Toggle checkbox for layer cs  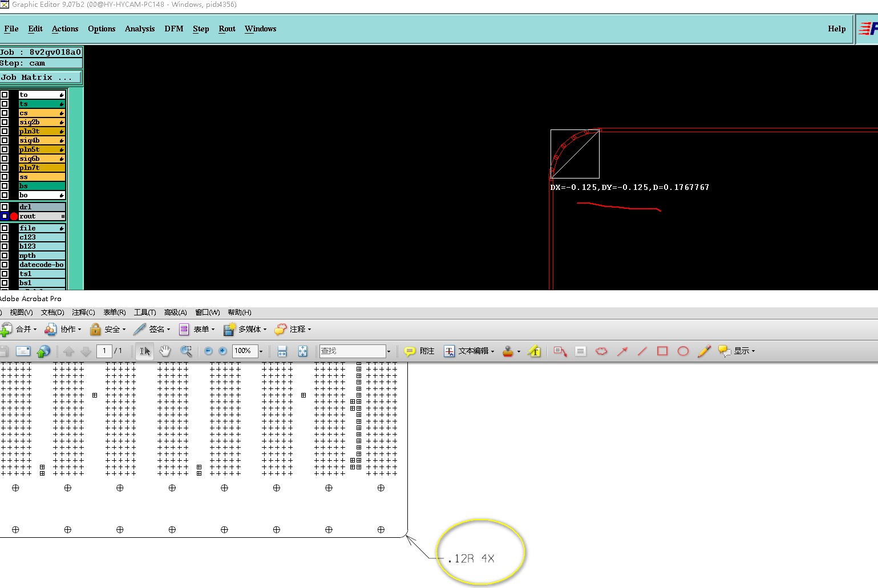coord(5,113)
